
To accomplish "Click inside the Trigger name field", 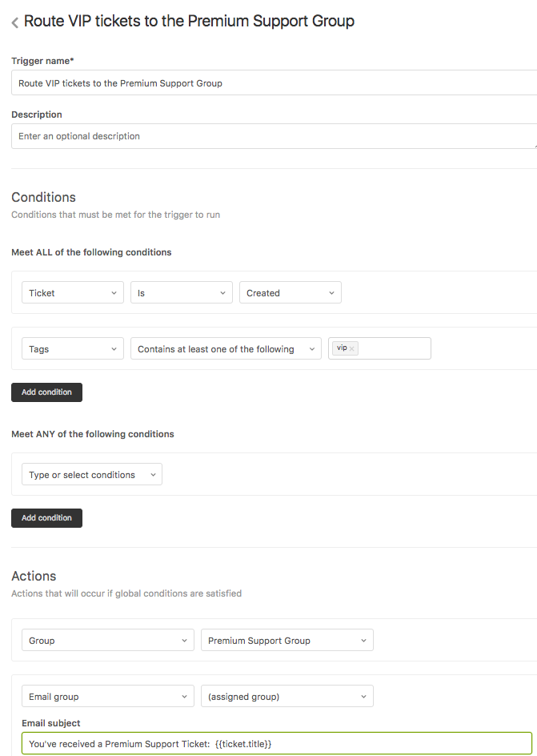I will 272,82.
